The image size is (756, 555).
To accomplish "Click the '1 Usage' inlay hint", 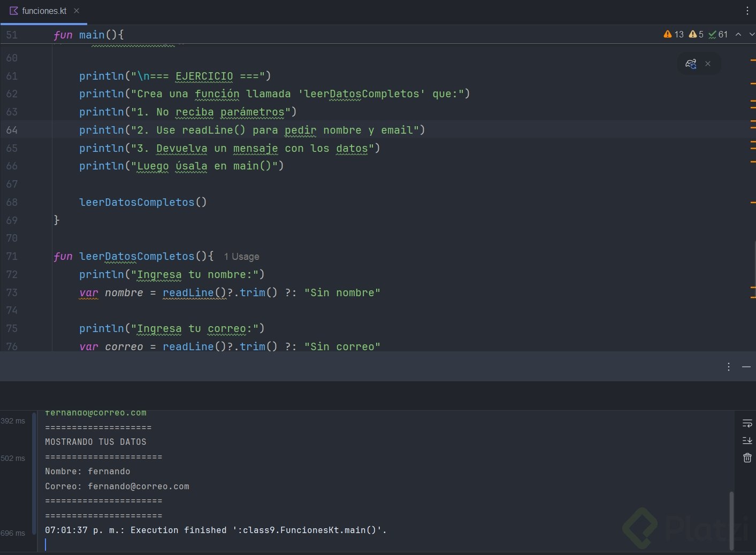I will (x=241, y=257).
